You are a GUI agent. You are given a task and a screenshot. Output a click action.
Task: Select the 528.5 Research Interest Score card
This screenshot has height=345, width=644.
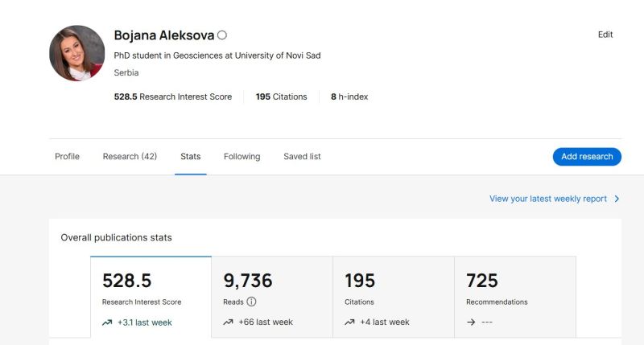click(151, 297)
